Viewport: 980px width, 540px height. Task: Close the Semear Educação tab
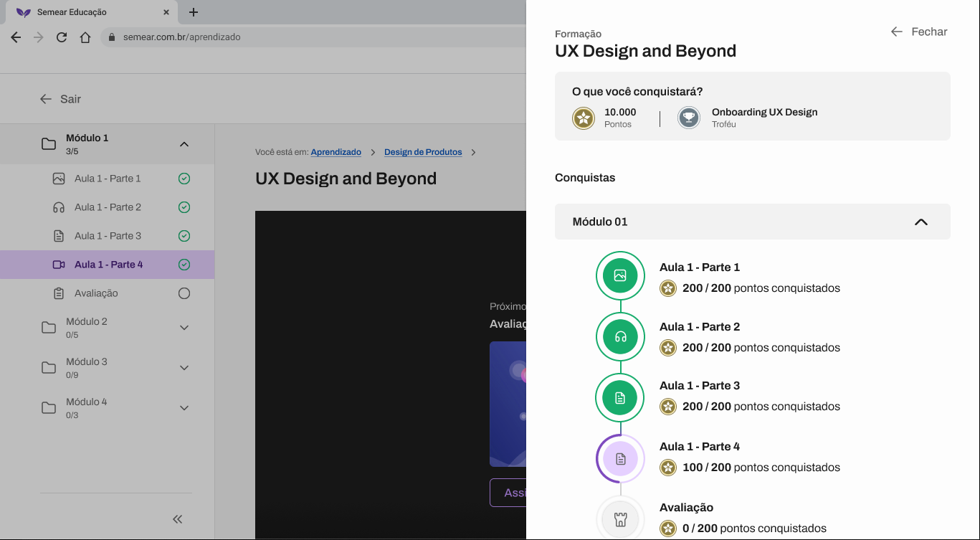166,12
